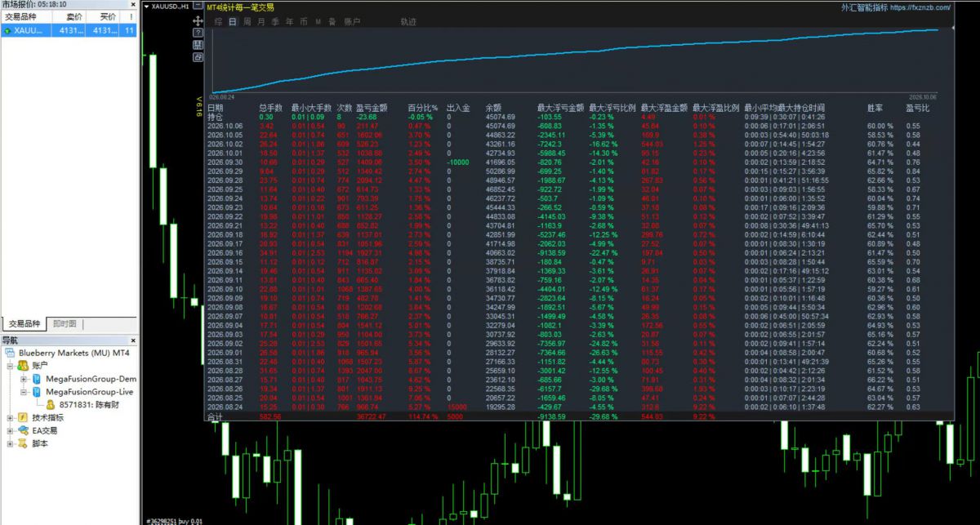Viewport: 980px width, 525px height.
Task: Open the question mark help icon
Action: (198, 33)
